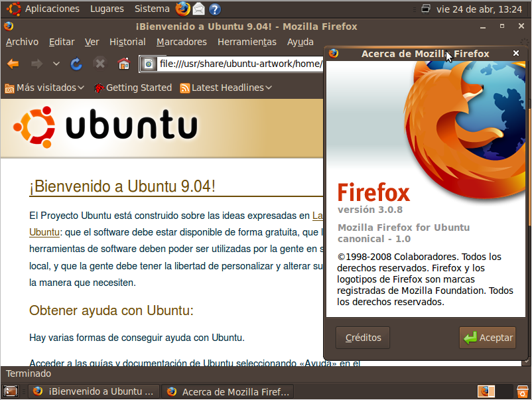Click the Mozilla Firefox for Ubuntu canonical text

[x=403, y=233]
